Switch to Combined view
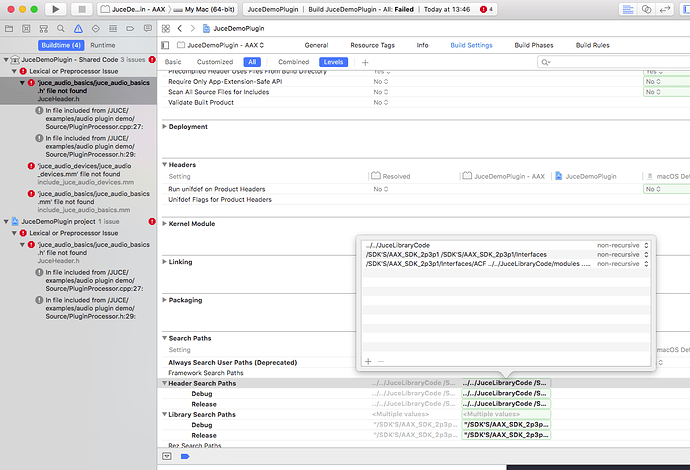The width and height of the screenshot is (690, 470). 294,62
